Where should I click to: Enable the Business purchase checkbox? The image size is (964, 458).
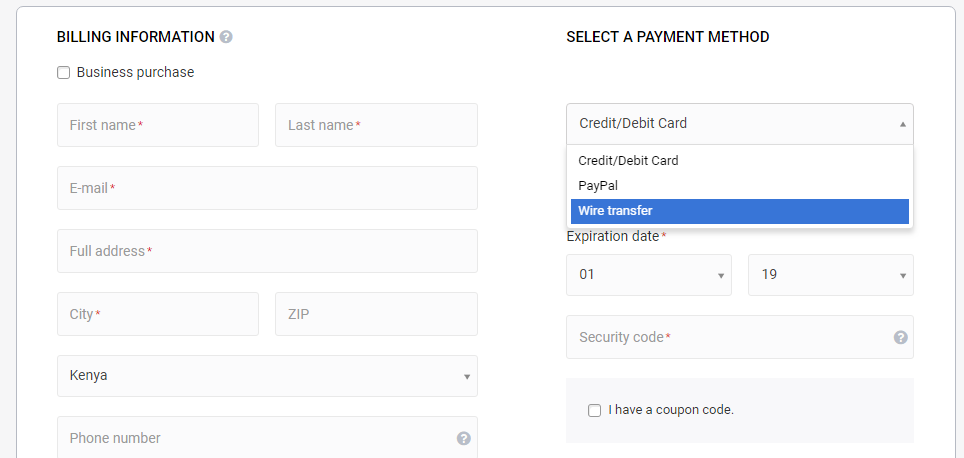[64, 72]
